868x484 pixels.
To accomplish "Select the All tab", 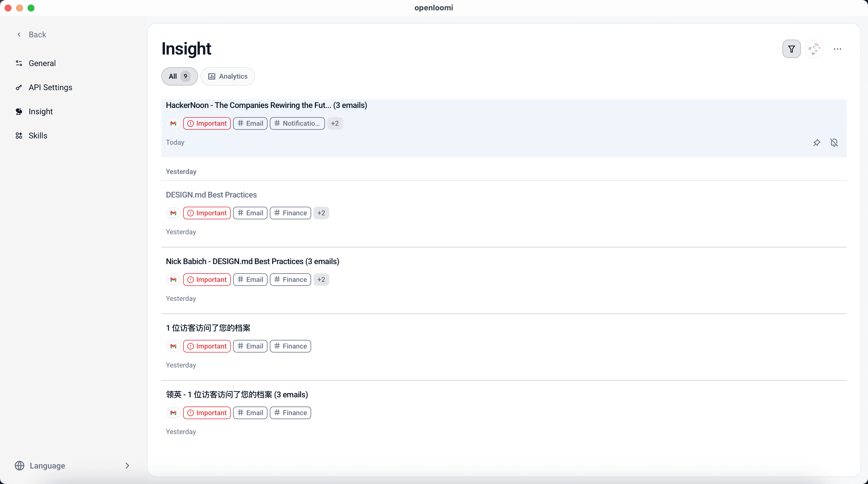I will pyautogui.click(x=180, y=77).
